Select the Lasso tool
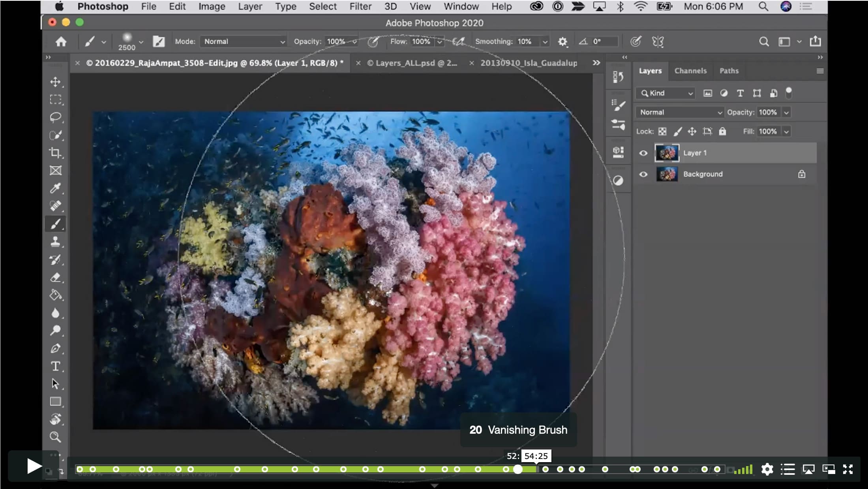 click(x=55, y=117)
